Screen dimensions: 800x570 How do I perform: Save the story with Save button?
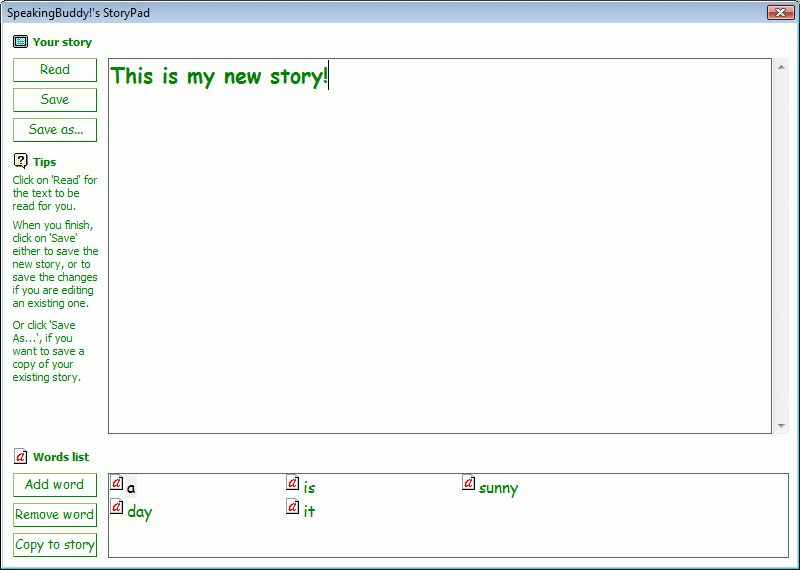point(55,100)
